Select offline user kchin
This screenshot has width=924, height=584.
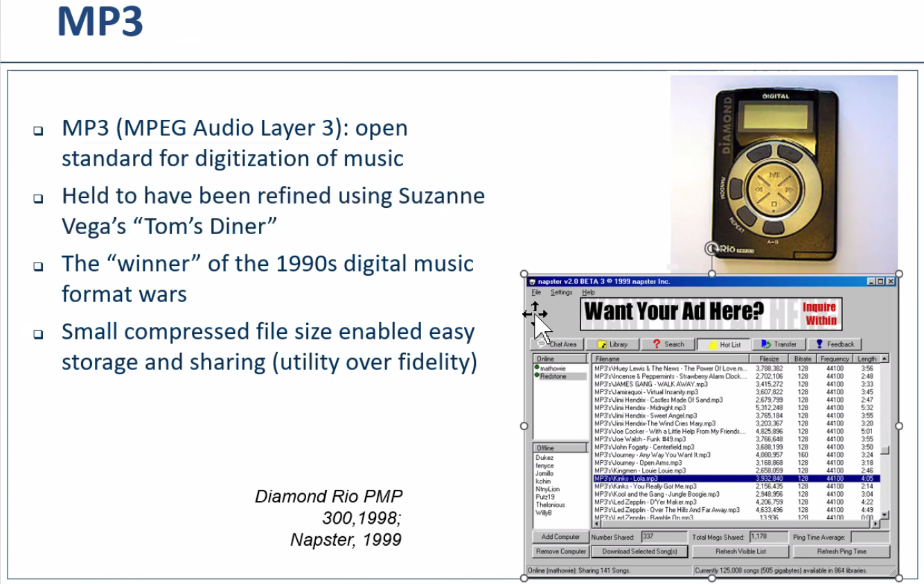[543, 481]
